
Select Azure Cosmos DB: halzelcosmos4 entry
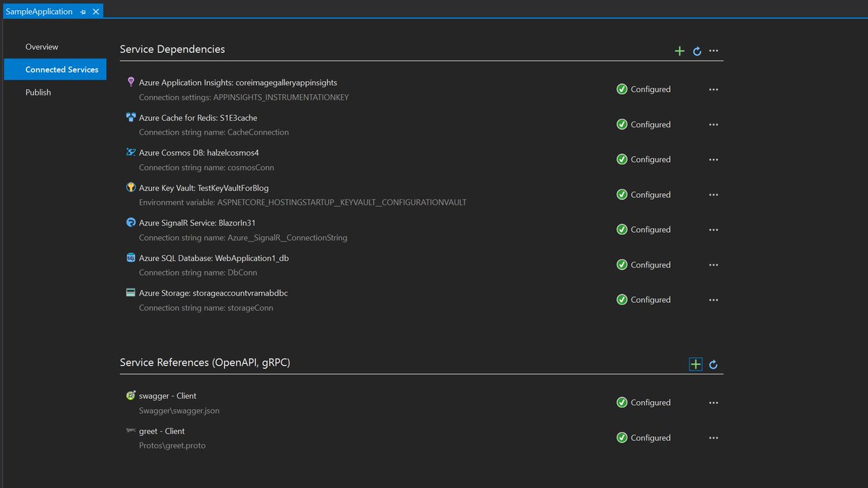[199, 153]
